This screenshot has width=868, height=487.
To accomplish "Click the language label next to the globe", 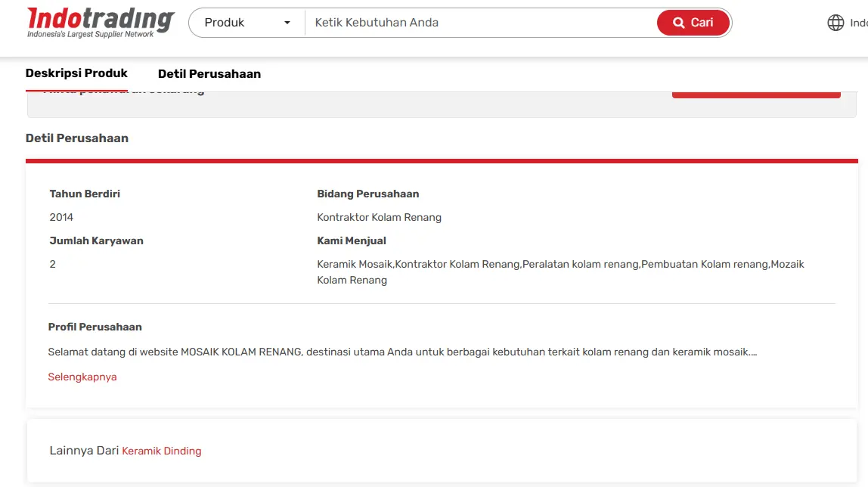I will pos(858,23).
